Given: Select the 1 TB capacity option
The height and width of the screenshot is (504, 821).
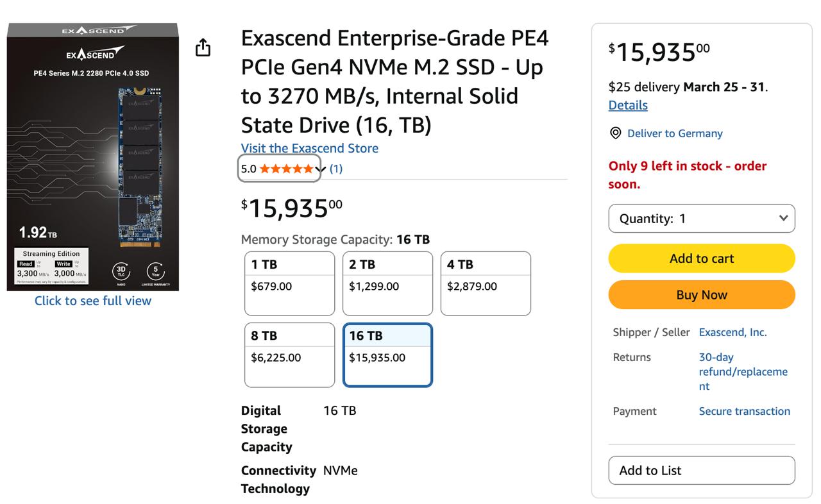Looking at the screenshot, I should [x=289, y=283].
